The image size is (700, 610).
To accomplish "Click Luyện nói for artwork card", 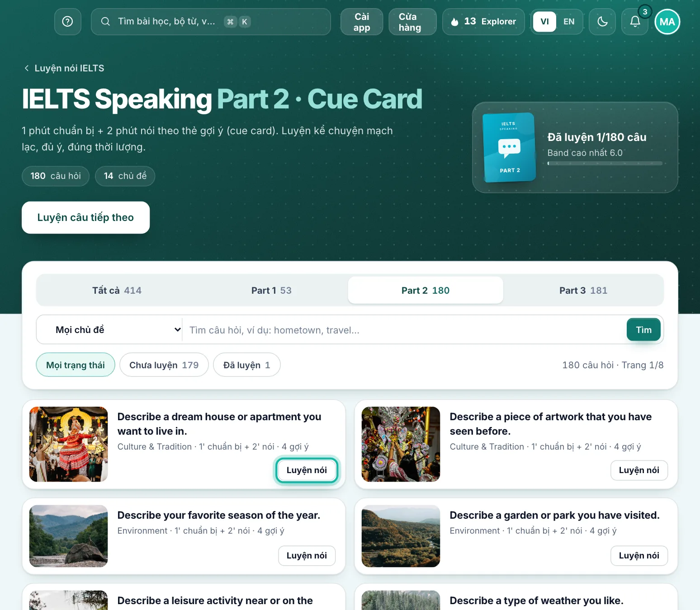I will pyautogui.click(x=639, y=470).
